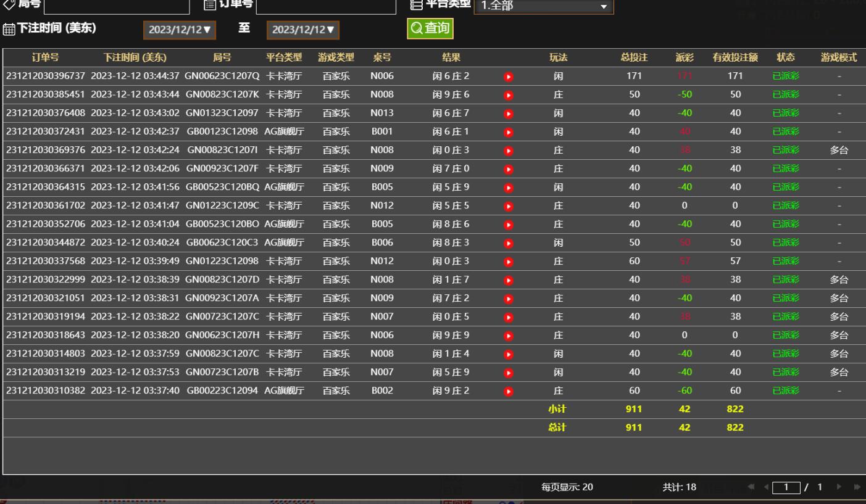This screenshot has height=504, width=866.
Task: Go to the previous page arrow
Action: [767, 487]
